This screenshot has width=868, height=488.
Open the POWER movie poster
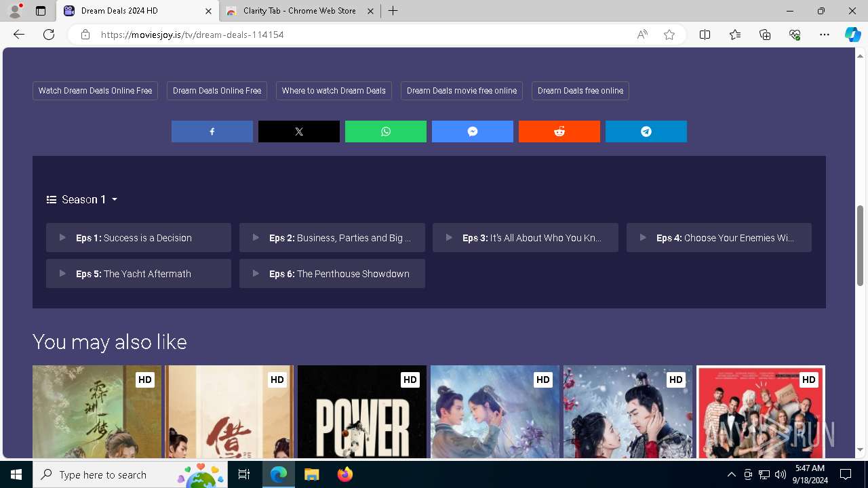pyautogui.click(x=362, y=412)
